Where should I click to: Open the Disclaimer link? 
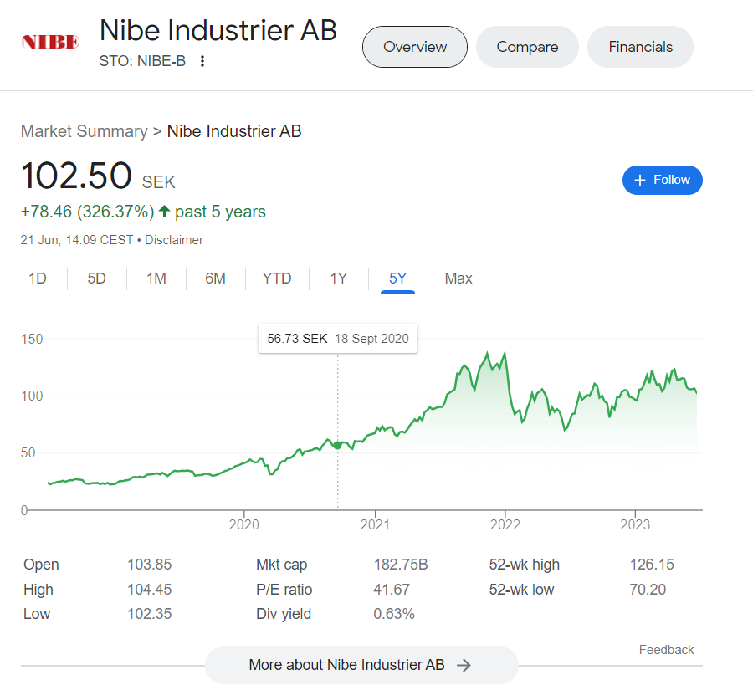click(174, 239)
